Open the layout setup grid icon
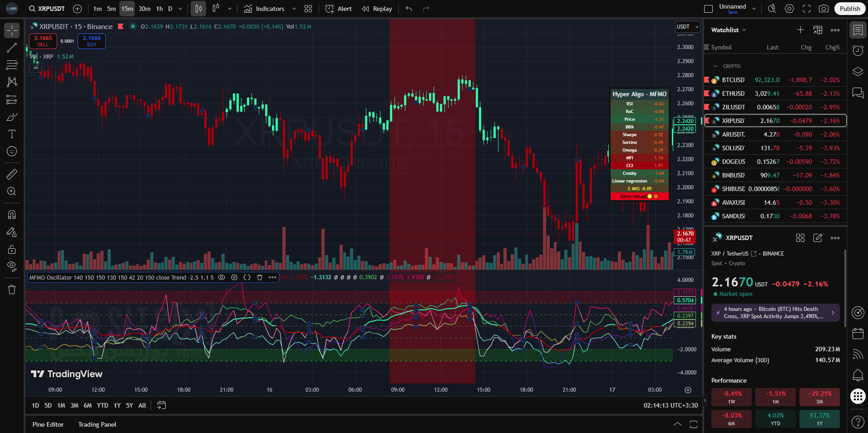The height and width of the screenshot is (433, 868). click(308, 9)
